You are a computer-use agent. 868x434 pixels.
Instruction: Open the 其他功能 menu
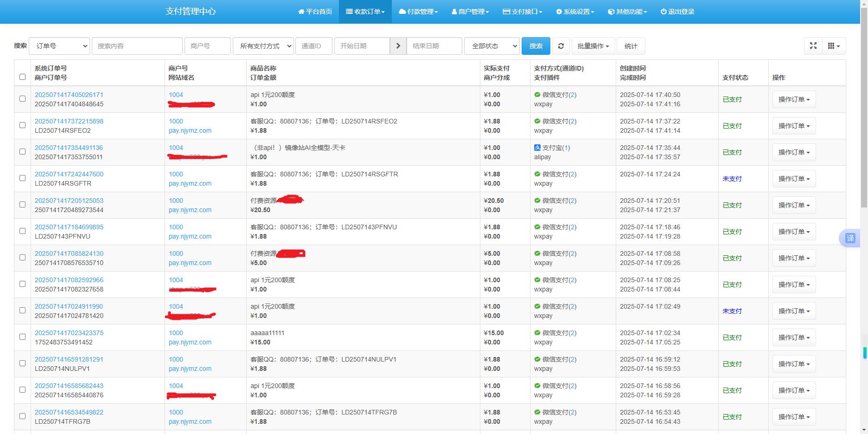pos(627,12)
